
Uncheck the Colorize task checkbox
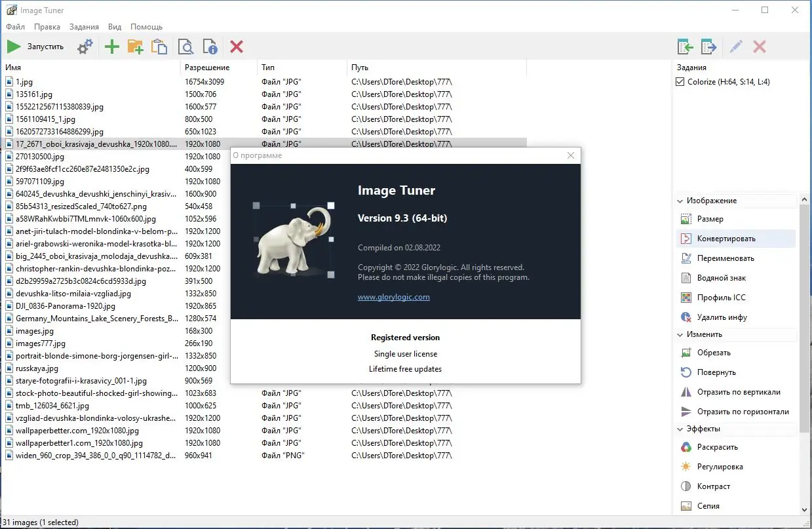(x=680, y=81)
